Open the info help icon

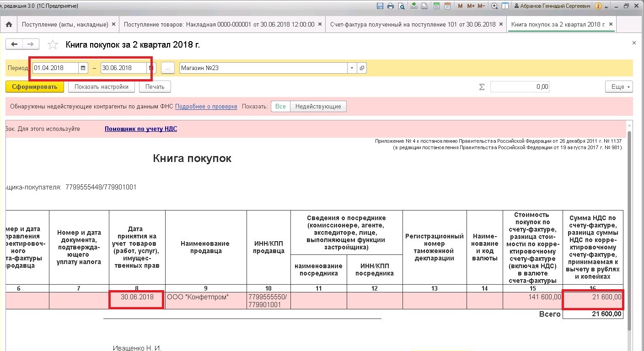[598, 6]
